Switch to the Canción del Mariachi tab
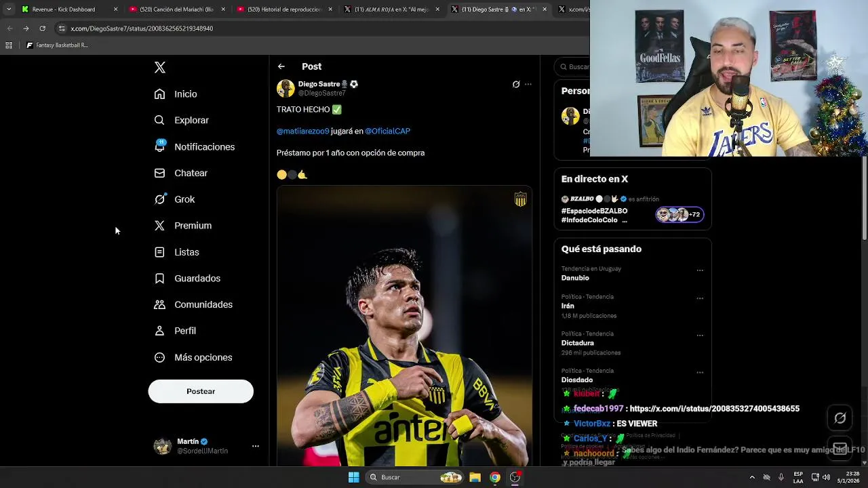 [176, 9]
